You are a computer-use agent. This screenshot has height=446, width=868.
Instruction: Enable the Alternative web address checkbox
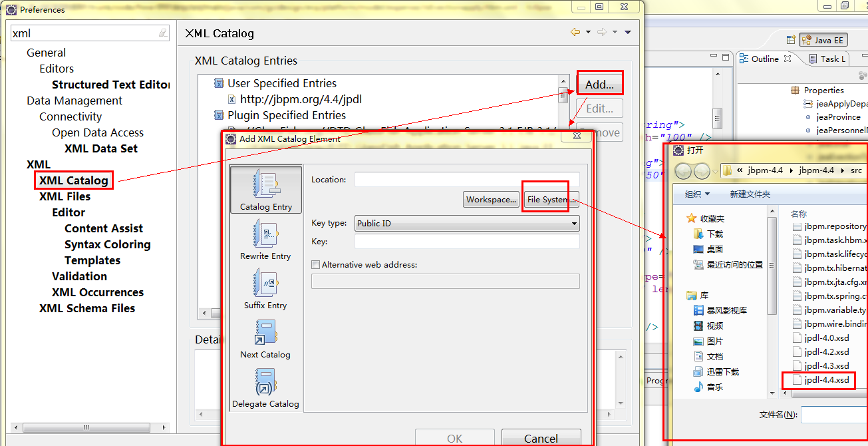(x=316, y=265)
